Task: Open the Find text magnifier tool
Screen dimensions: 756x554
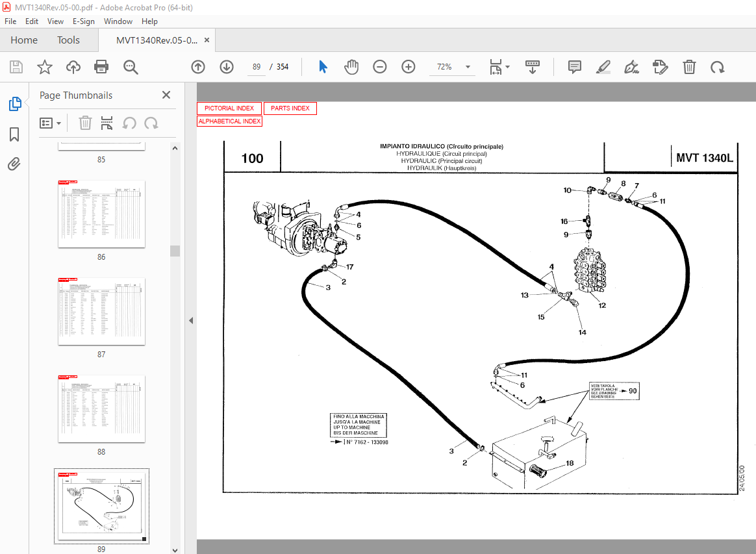Action: [x=131, y=67]
